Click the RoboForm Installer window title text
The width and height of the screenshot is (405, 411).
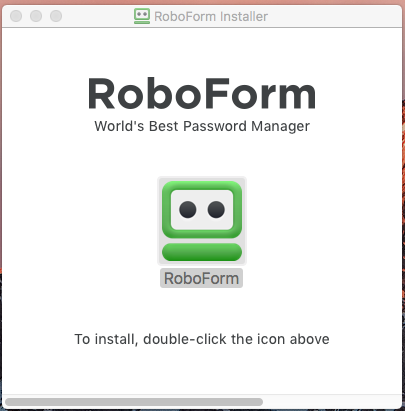[211, 16]
